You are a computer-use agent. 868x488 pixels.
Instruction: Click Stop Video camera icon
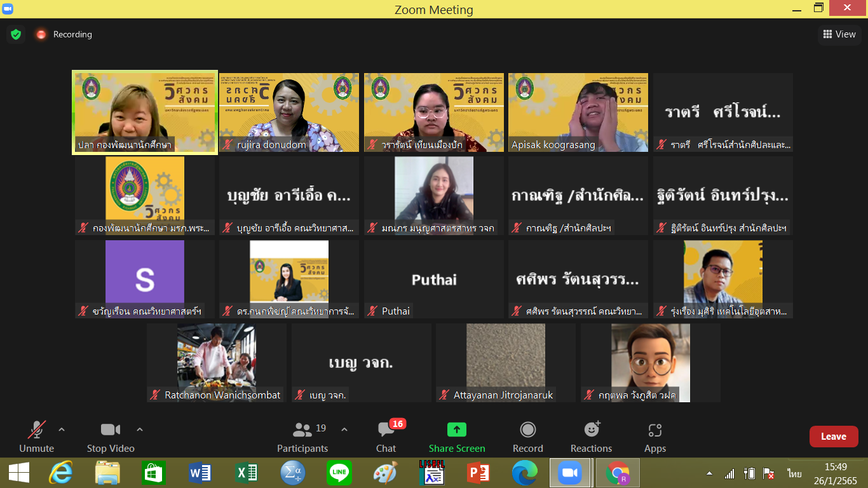(x=111, y=430)
